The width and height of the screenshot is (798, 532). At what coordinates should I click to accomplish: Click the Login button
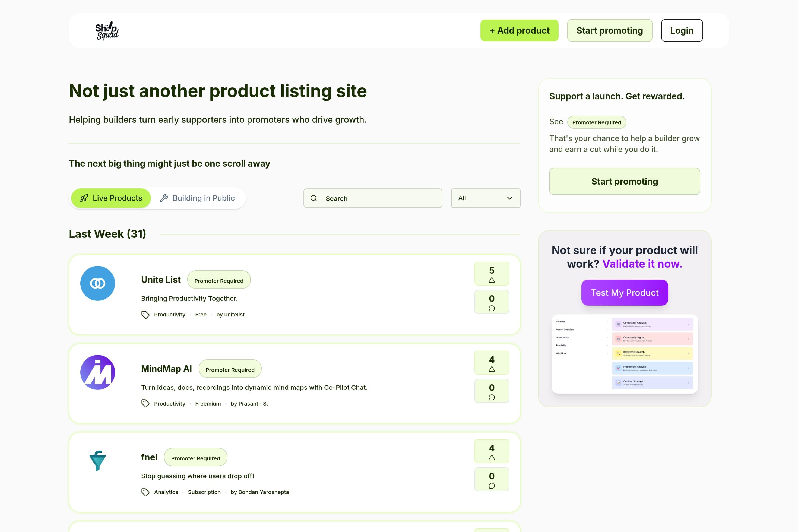click(682, 30)
